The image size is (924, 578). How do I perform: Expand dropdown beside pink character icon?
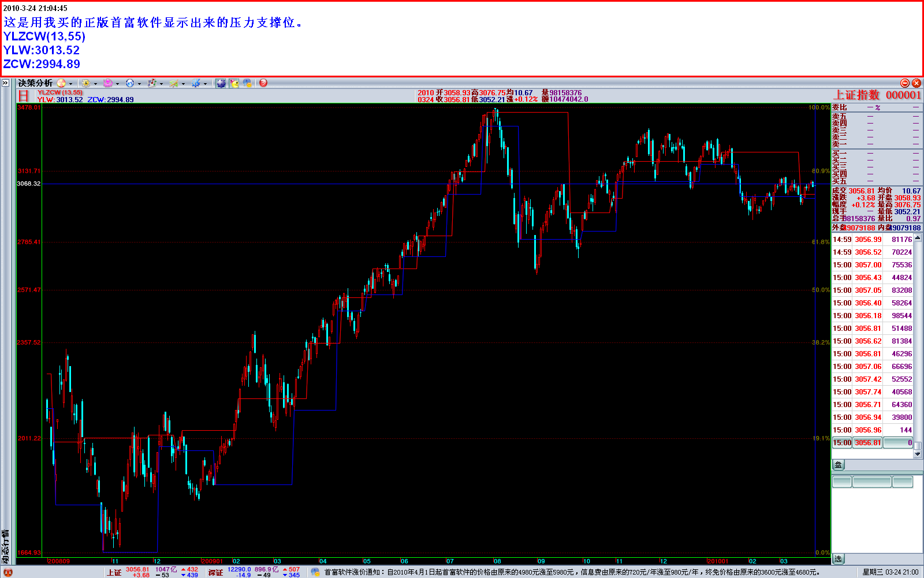click(117, 84)
